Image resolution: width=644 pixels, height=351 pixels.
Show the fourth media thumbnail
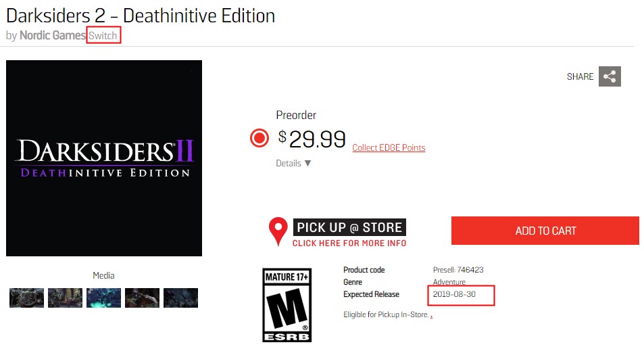tap(142, 298)
